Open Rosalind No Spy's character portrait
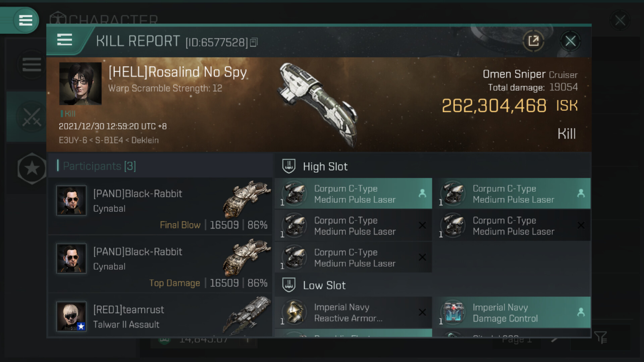The width and height of the screenshot is (644, 362). pos(80,83)
